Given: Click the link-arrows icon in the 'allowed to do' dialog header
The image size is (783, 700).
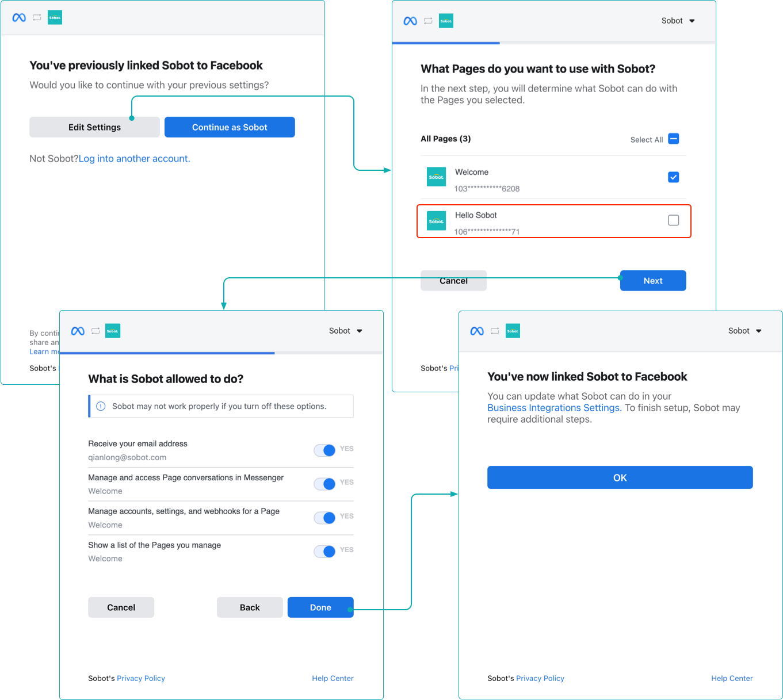Looking at the screenshot, I should pos(96,331).
